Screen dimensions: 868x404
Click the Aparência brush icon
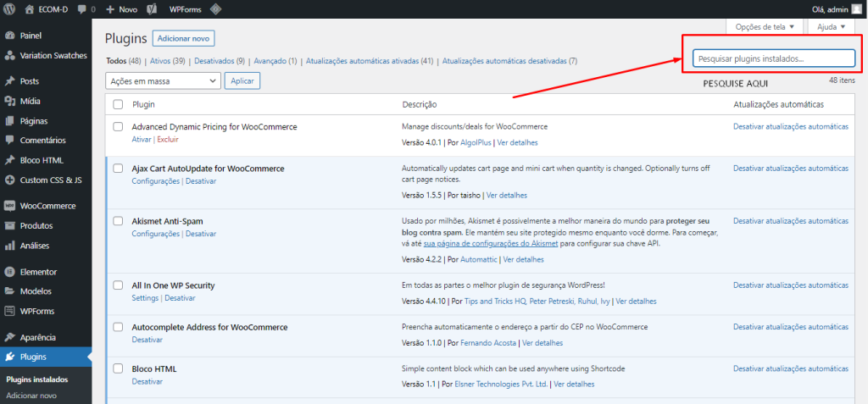point(9,337)
